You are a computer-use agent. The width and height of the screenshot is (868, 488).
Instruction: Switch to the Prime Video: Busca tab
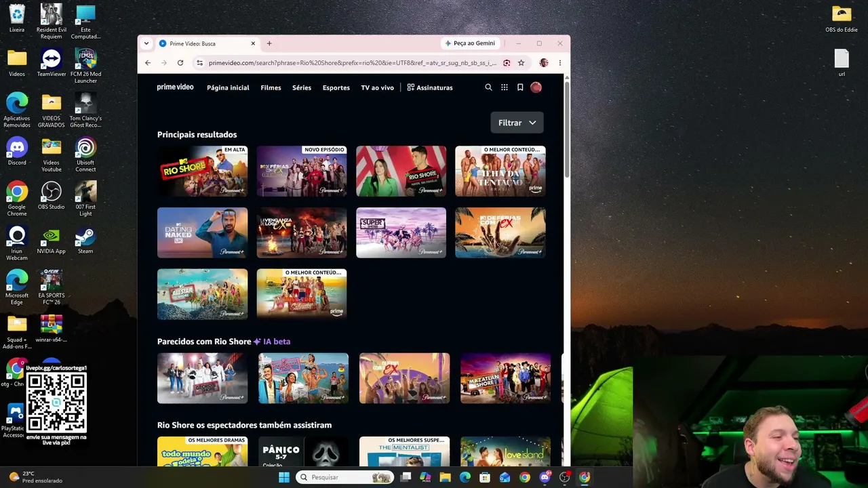208,43
